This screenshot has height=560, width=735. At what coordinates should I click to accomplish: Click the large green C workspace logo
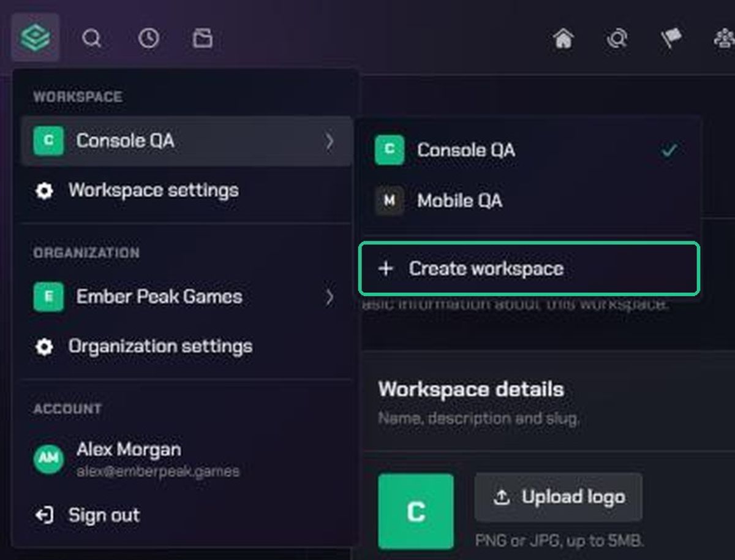point(416,511)
